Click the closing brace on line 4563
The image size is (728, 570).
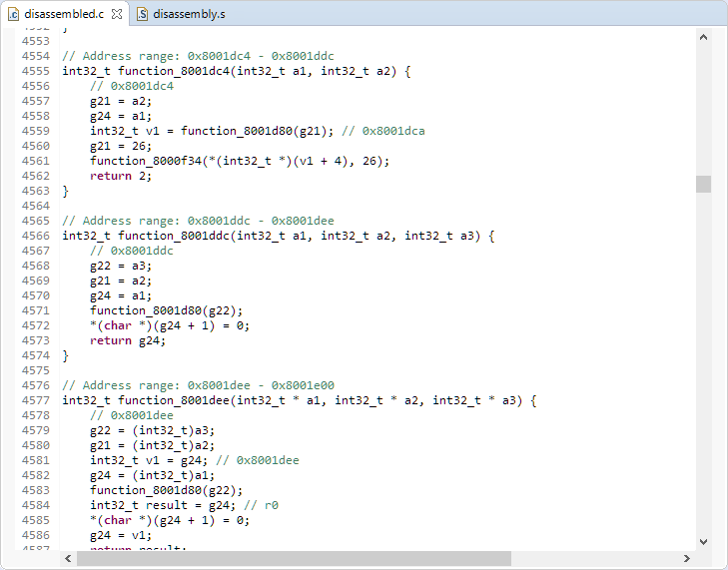point(66,191)
